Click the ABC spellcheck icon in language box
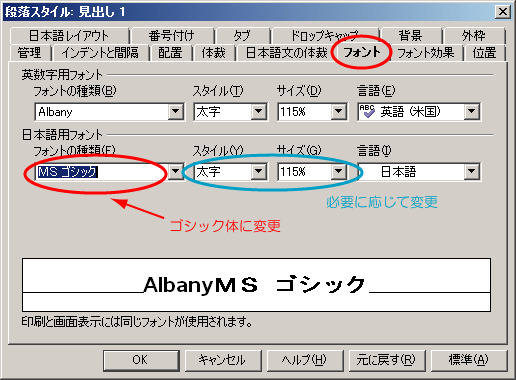 coord(367,111)
